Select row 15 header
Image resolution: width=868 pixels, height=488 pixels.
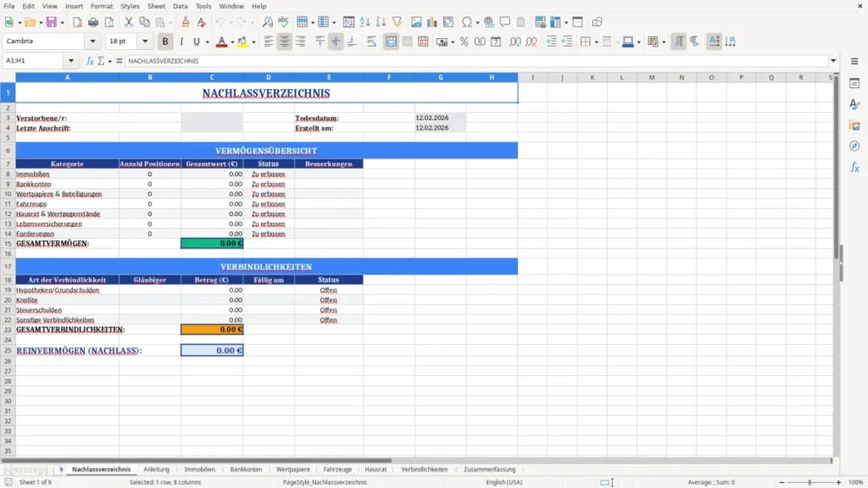click(x=8, y=243)
